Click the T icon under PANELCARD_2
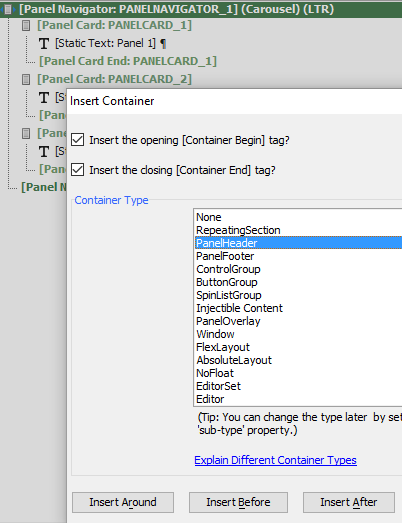This screenshot has width=402, height=523. tap(44, 97)
